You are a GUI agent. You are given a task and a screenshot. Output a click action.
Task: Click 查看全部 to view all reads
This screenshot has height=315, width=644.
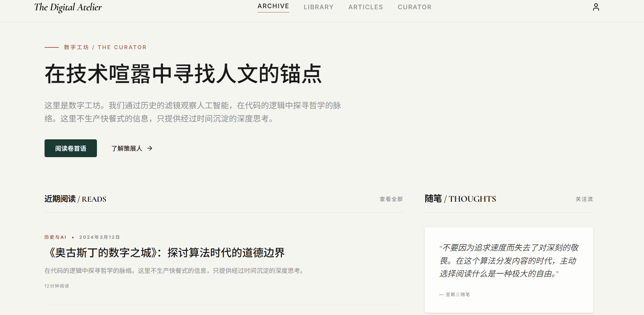pyautogui.click(x=391, y=199)
